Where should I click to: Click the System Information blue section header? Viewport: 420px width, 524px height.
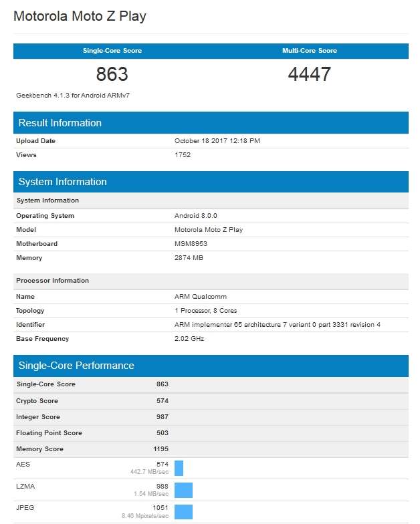point(62,182)
